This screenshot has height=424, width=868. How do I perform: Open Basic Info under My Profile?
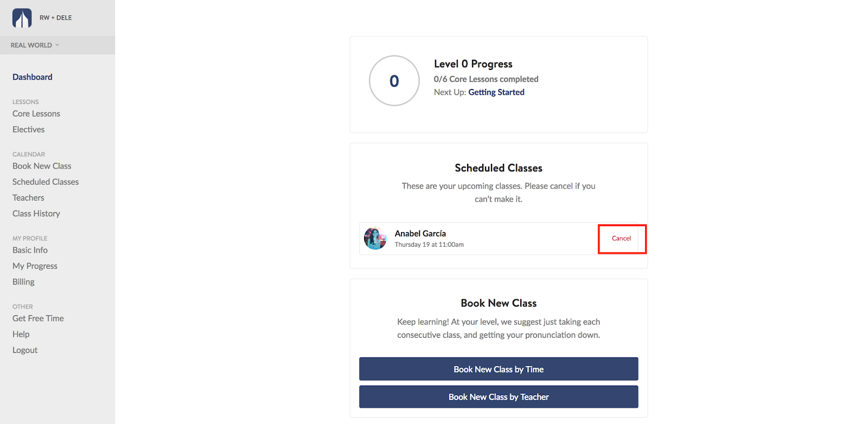[30, 250]
